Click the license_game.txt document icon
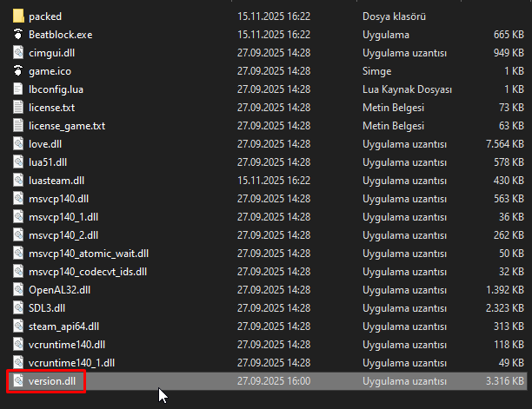The height and width of the screenshot is (409, 532). click(18, 126)
